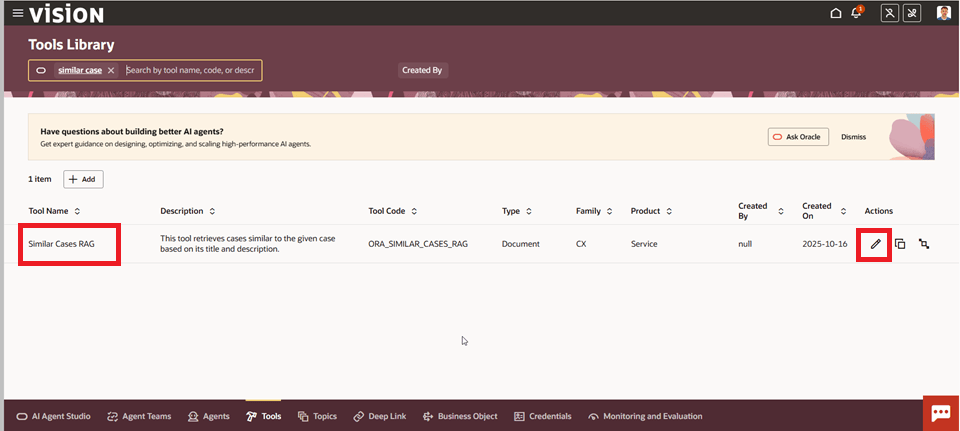This screenshot has width=960, height=431.
Task: Click the CX family cell
Action: (x=582, y=244)
